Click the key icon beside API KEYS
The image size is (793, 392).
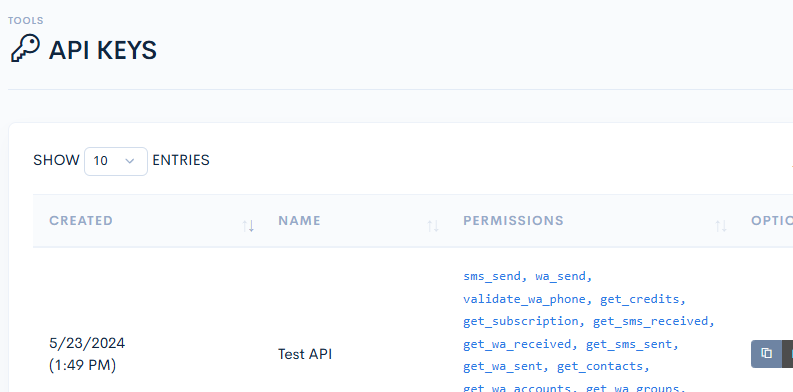[25, 49]
